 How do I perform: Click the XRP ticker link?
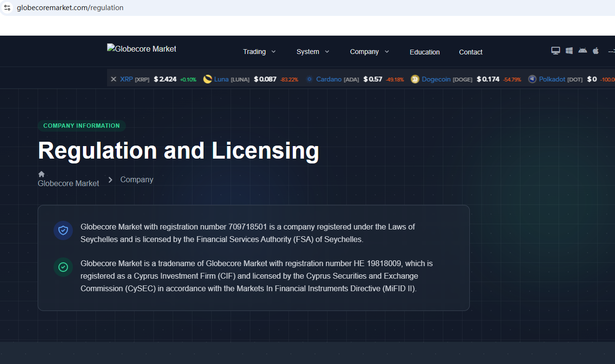point(126,79)
